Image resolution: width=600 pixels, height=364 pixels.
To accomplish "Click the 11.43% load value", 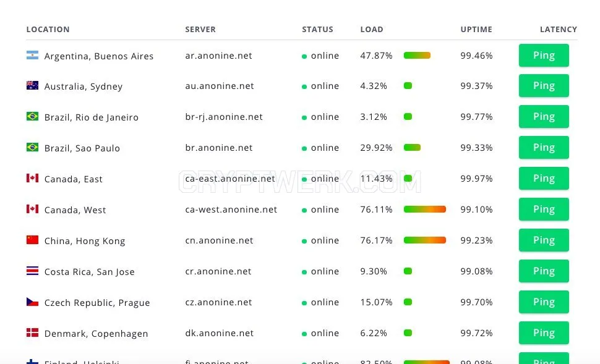I will [x=376, y=179].
